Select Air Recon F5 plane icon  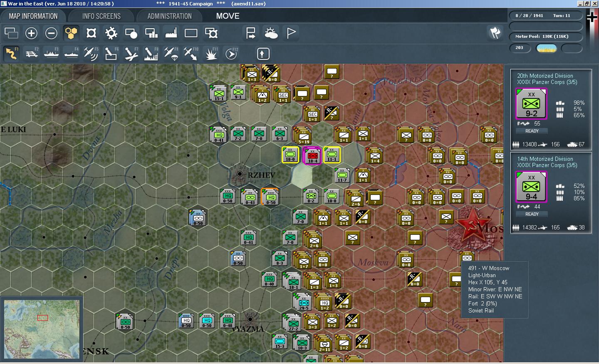click(x=91, y=54)
